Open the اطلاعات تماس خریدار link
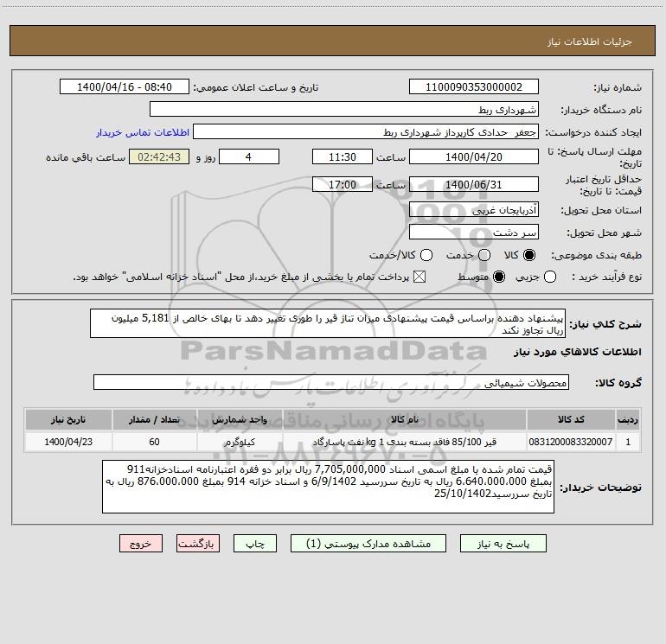The image size is (666, 644). pos(143,132)
